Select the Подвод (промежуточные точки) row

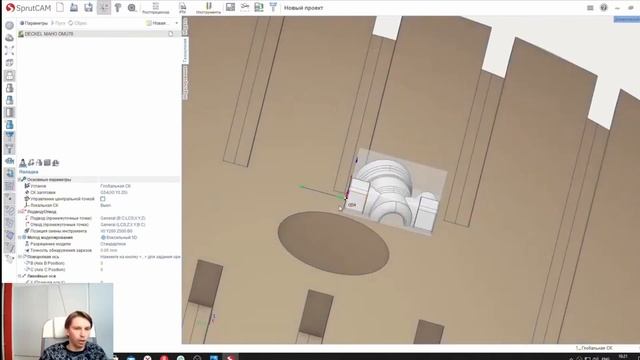[x=99, y=218]
